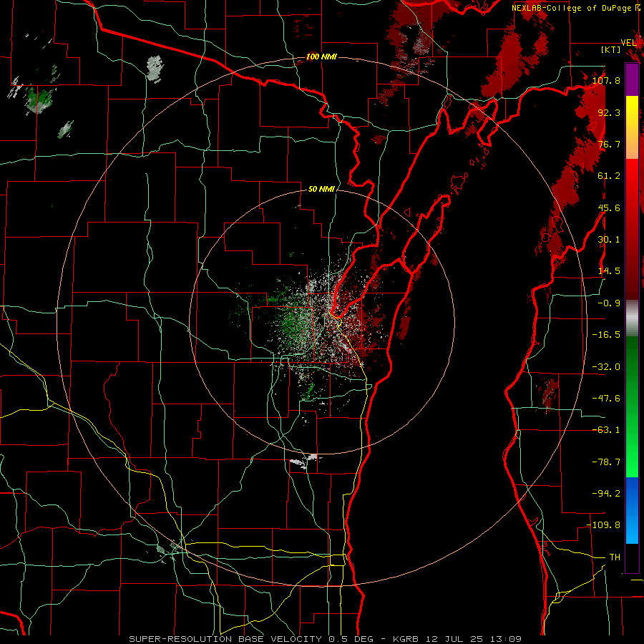644x644 pixels.
Task: Click the VEL legend heading
Action: 628,43
